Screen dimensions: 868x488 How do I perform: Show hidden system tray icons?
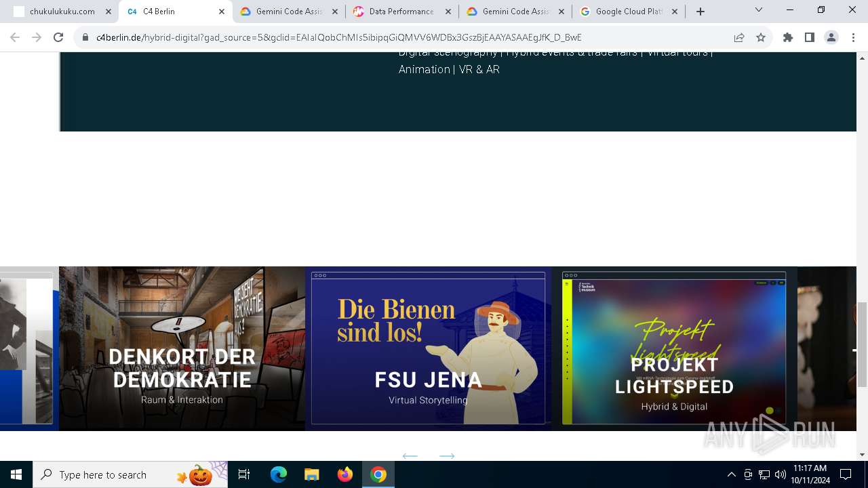tap(731, 474)
